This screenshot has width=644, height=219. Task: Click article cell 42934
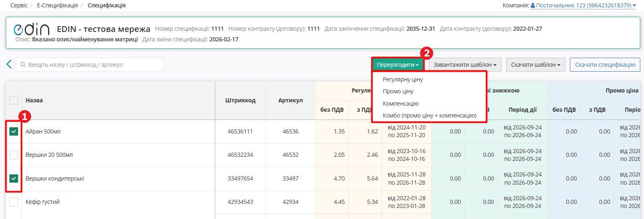coord(290,202)
